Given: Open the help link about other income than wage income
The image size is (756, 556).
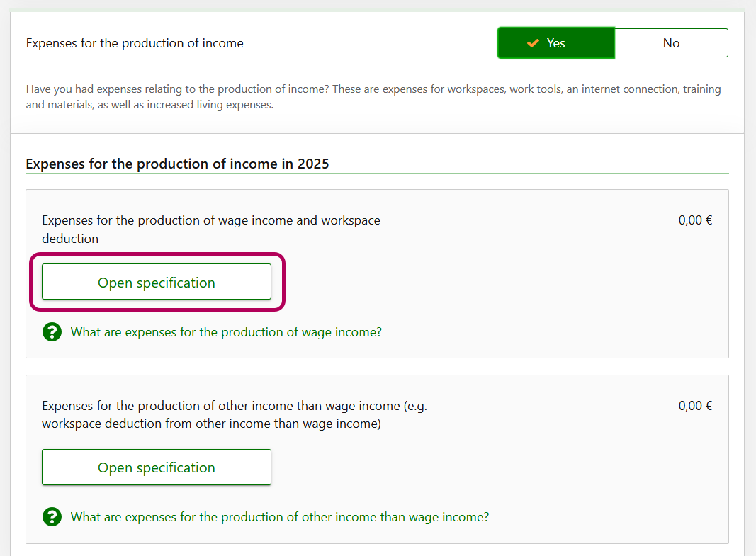Looking at the screenshot, I should (x=280, y=517).
